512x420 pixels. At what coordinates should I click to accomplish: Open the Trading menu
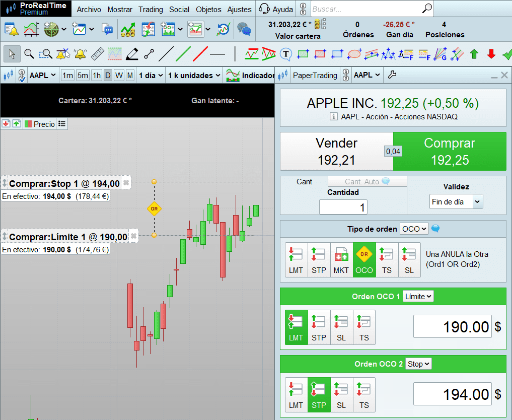(x=151, y=10)
